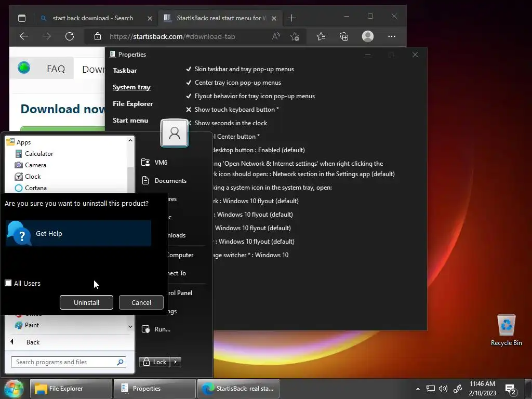Viewport: 532px width, 399px height.
Task: Select System tray section in Properties
Action: click(131, 87)
